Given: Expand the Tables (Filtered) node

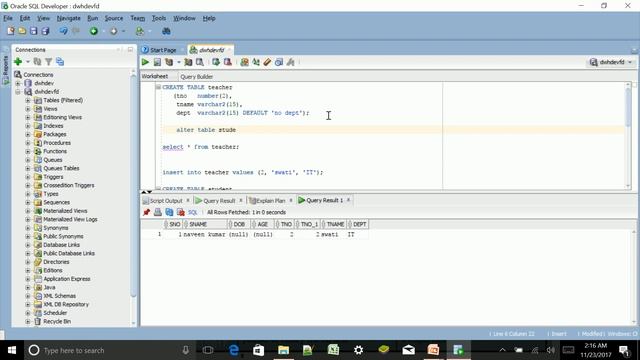Looking at the screenshot, I should [x=28, y=100].
